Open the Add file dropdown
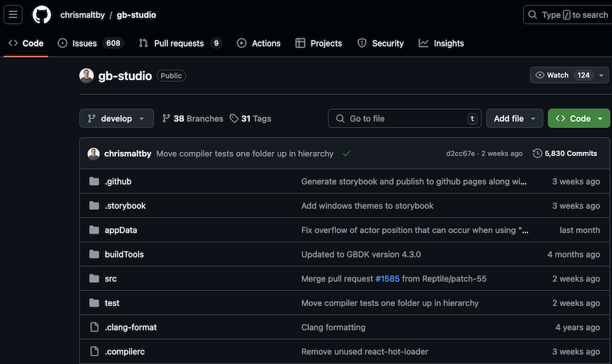The image size is (612, 364). click(x=515, y=118)
